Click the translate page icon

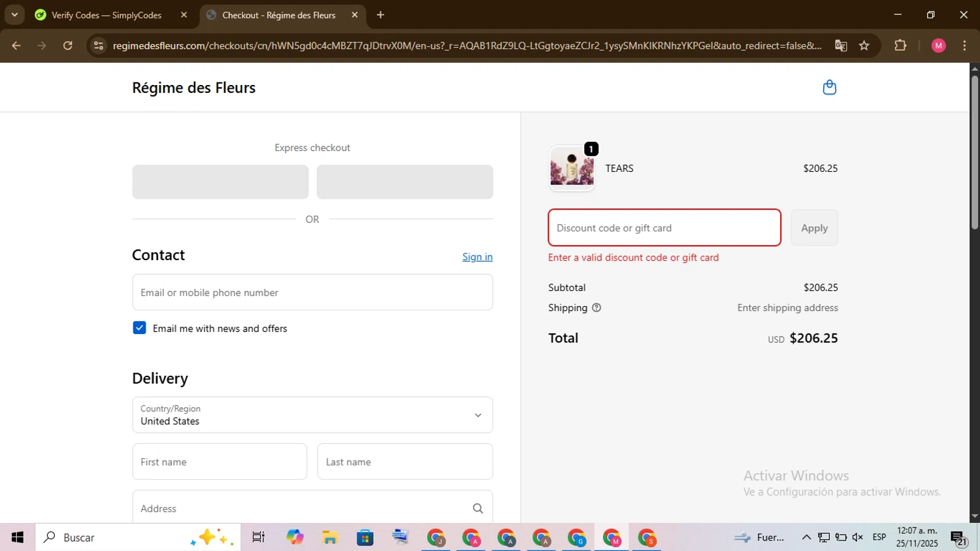[841, 46]
